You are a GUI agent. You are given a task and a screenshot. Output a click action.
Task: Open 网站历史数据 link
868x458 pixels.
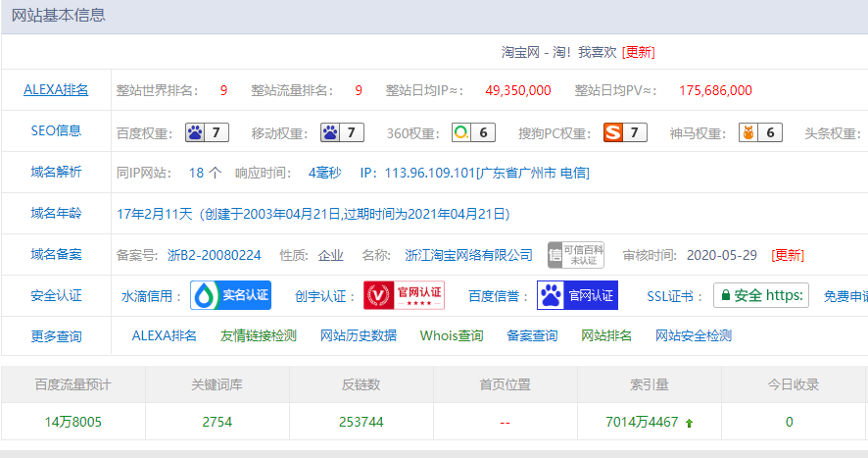pyautogui.click(x=359, y=335)
